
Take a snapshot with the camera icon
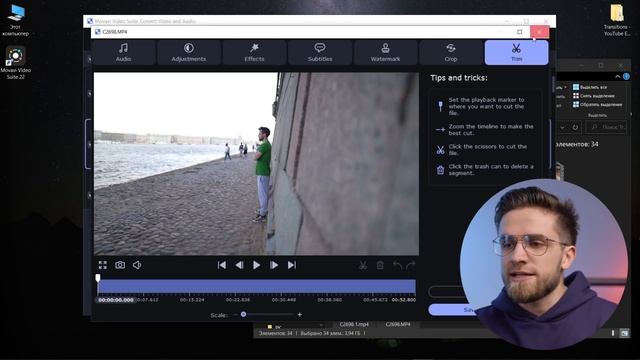[x=120, y=265]
